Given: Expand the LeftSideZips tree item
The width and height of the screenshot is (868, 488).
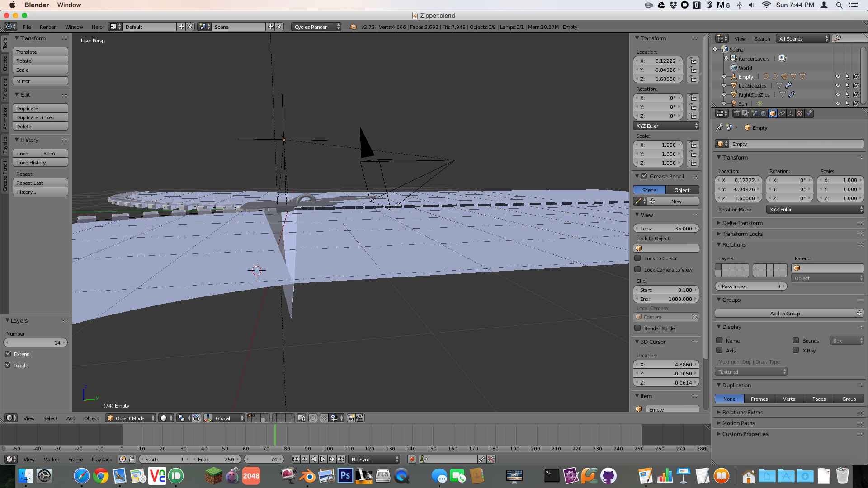Looking at the screenshot, I should (724, 86).
